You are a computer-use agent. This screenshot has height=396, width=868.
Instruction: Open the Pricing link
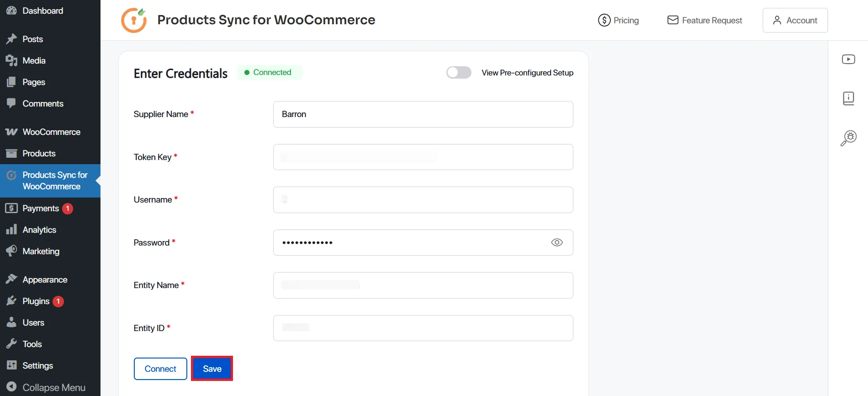point(618,20)
